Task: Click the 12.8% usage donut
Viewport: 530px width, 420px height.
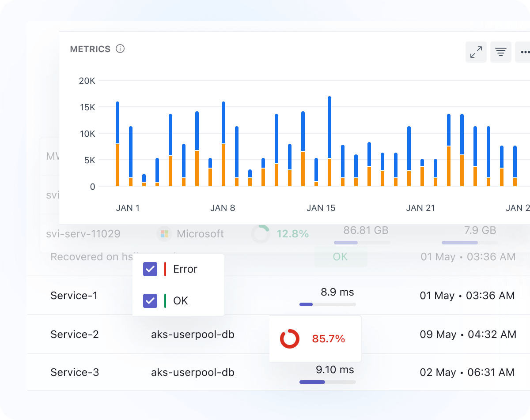Action: [261, 234]
